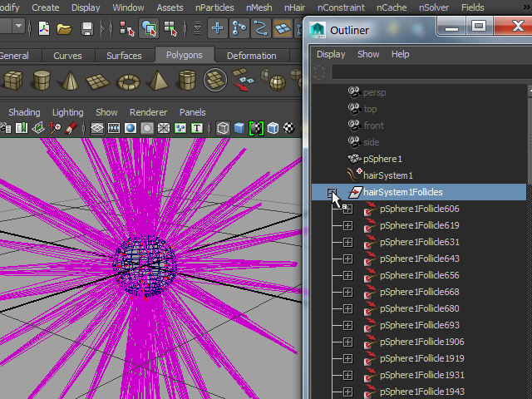Open the viewport Lighting menu
The height and width of the screenshot is (399, 532).
pos(68,112)
